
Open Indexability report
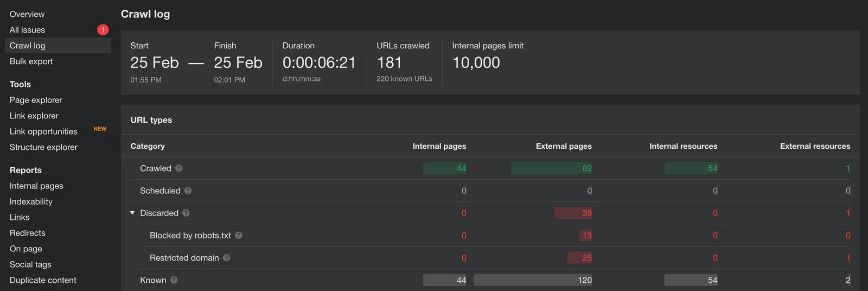(x=31, y=201)
